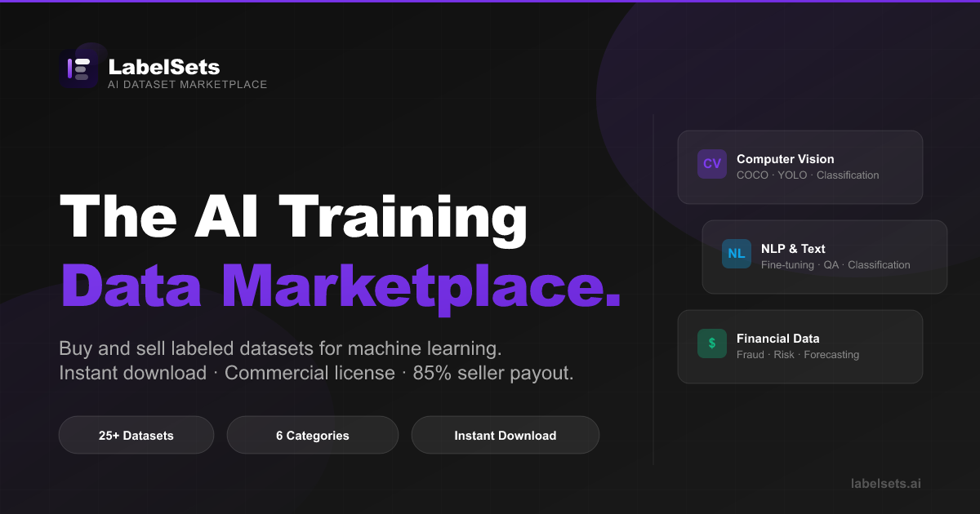This screenshot has width=980, height=514.
Task: Click the purple CV icon
Action: 712,164
